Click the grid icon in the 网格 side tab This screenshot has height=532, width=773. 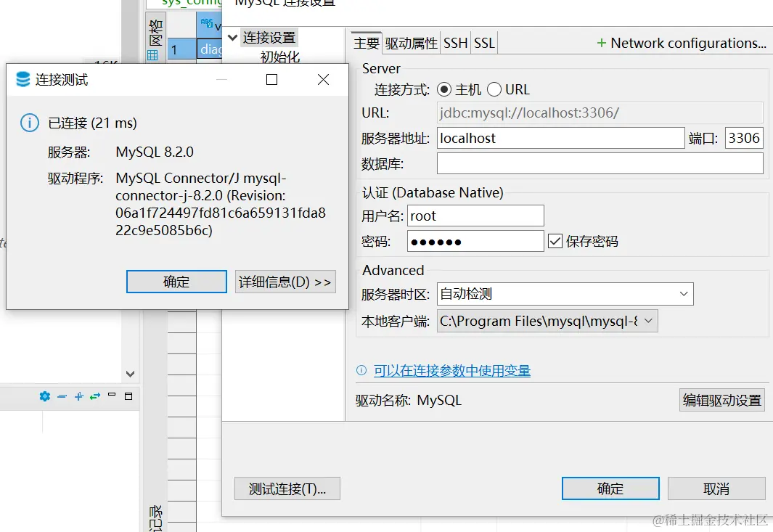tap(152, 54)
